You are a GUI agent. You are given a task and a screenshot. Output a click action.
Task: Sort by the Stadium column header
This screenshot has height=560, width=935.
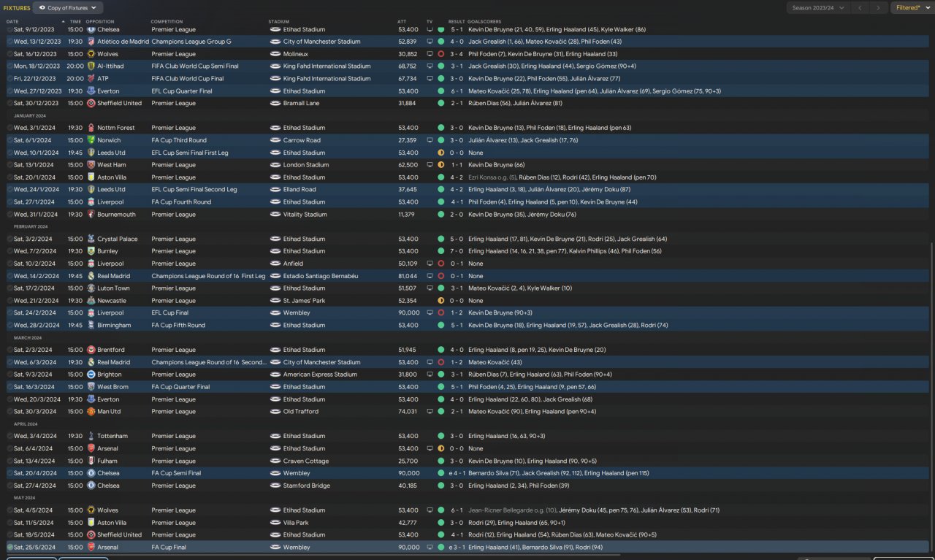(278, 21)
